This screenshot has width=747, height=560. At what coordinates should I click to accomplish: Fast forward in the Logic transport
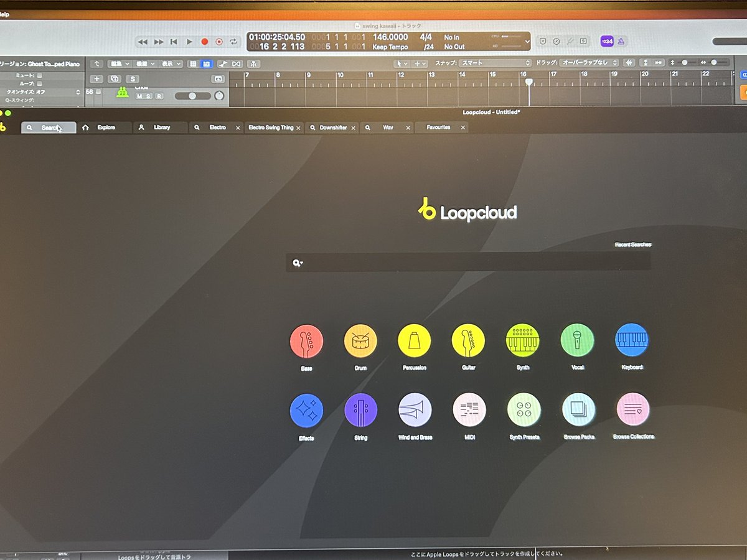(158, 42)
